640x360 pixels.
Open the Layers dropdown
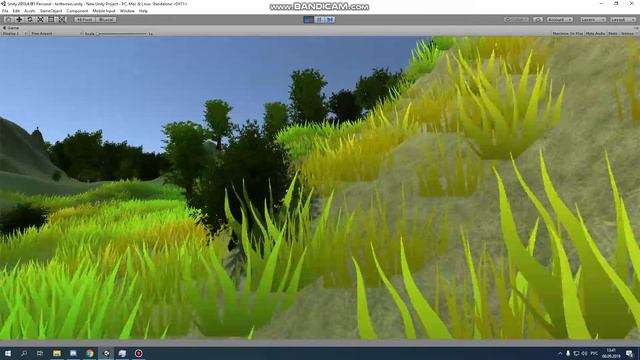point(592,20)
